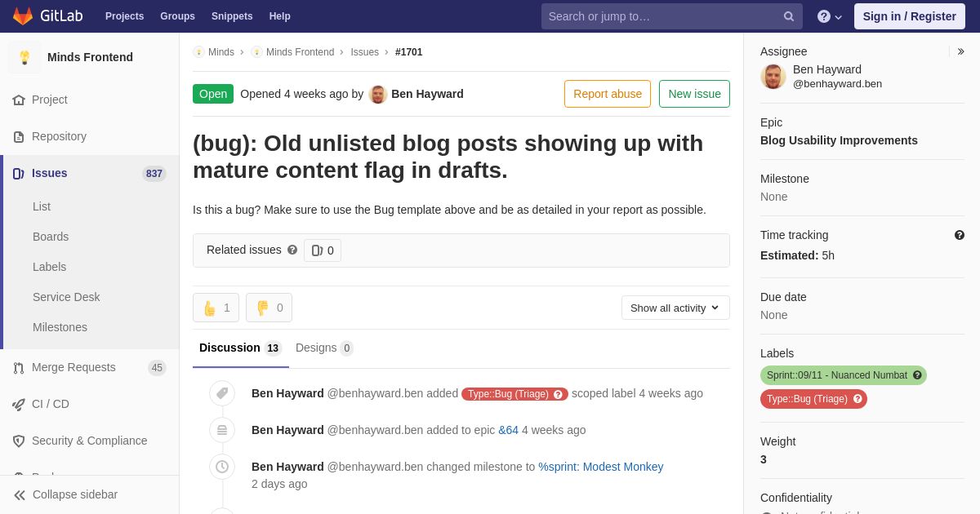Click the epic activity icon
Screen dimensions: 980x514
[222, 430]
